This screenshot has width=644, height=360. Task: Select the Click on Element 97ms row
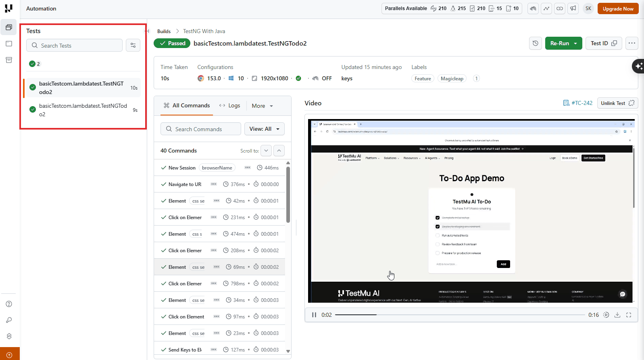click(x=219, y=316)
